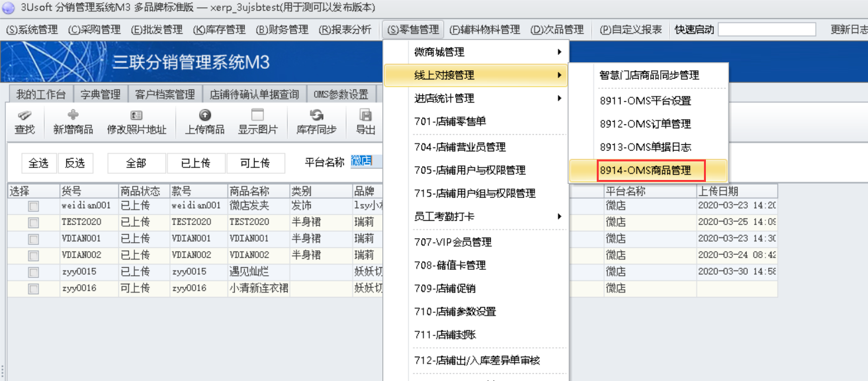Open the (F)辅料物料管理 menu
868x381 pixels.
(x=484, y=30)
